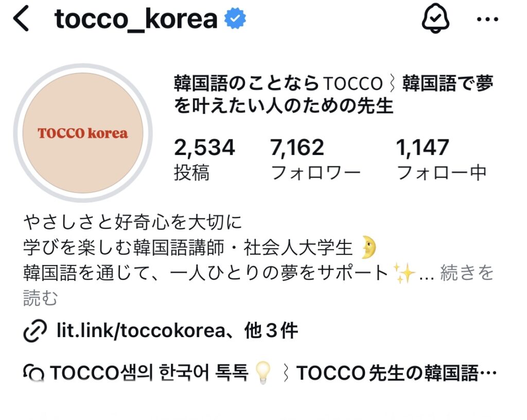View the 1,147 フォロー中 list
This screenshot has height=420, width=527.
(441, 159)
